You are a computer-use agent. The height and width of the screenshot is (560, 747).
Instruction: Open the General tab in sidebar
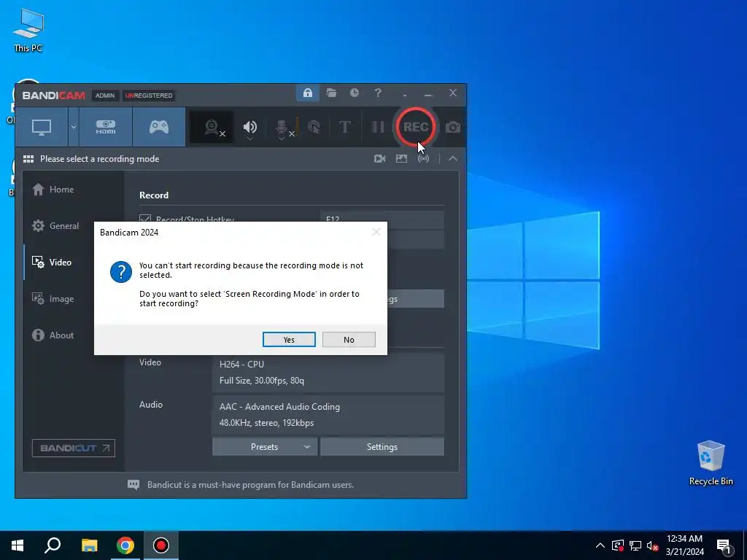(55, 226)
